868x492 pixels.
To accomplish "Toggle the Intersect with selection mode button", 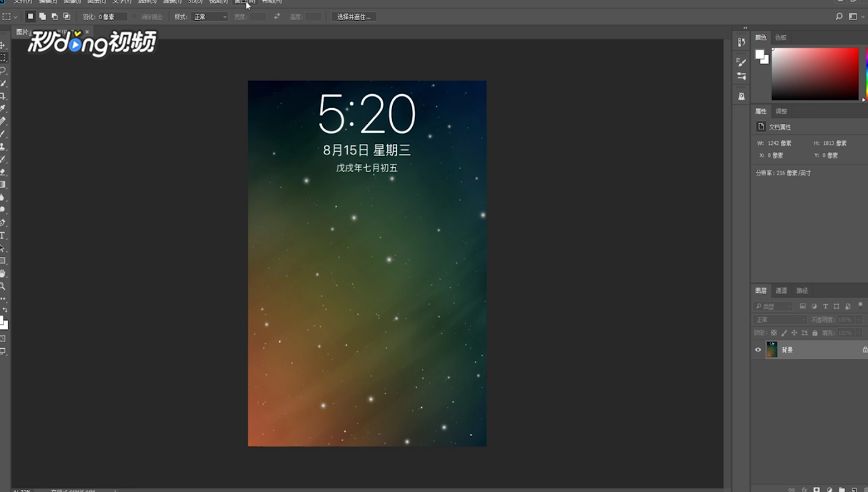I will tap(67, 16).
